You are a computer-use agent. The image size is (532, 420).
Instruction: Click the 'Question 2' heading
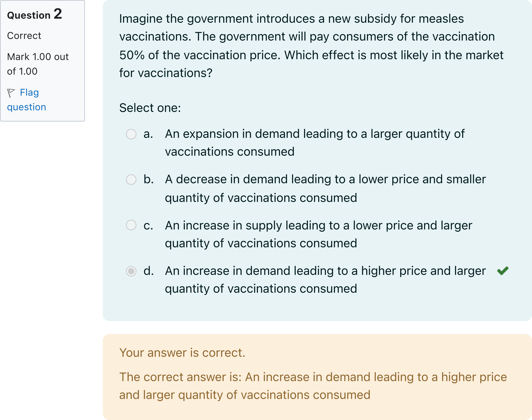point(34,14)
